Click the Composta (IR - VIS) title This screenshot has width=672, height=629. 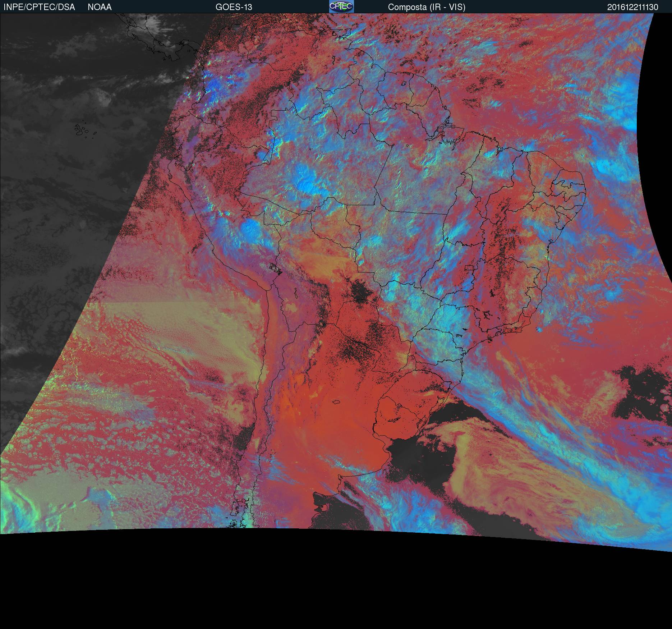[427, 7]
